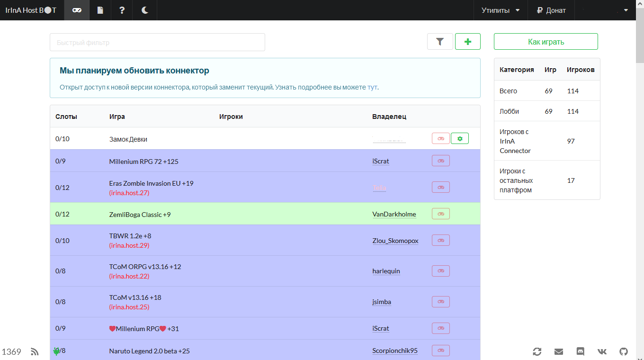The image size is (644, 360).
Task: Click the red (irina.host.22) label
Action: [x=129, y=276]
